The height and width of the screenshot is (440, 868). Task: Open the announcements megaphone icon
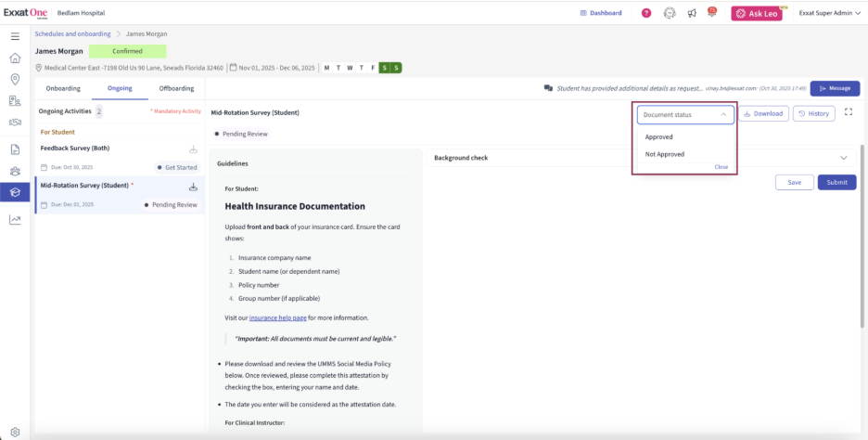692,13
